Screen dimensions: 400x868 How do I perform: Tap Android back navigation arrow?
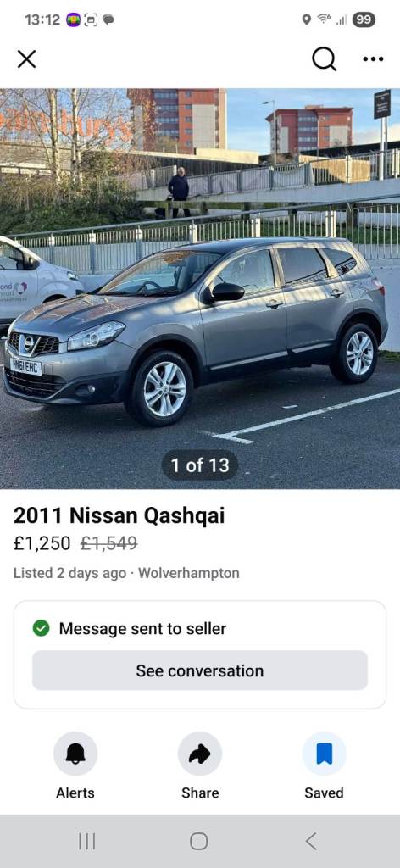tap(312, 842)
